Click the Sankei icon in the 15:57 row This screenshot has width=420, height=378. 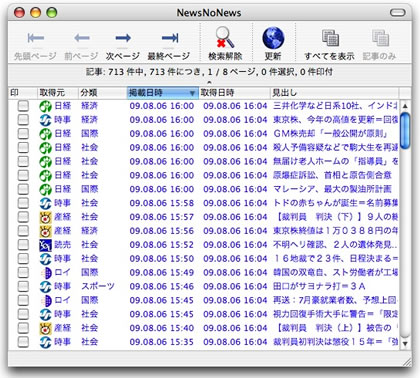pos(45,217)
